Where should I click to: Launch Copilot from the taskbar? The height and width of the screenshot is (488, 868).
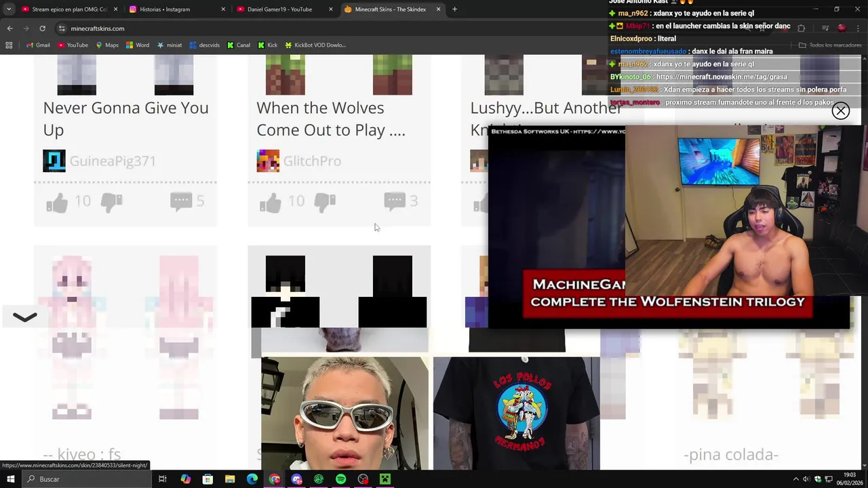[x=186, y=479]
